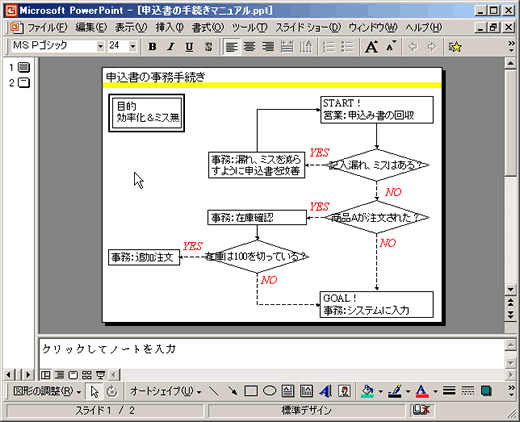Decrease font size with small A
Screen dimensions: 520x422
point(391,47)
